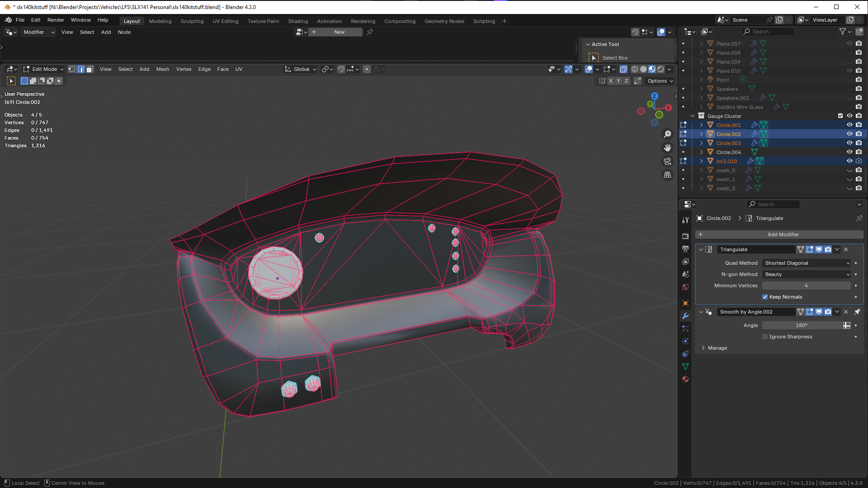Viewport: 868px width, 488px height.
Task: Open the Edit Mode selector dropdown
Action: [44, 69]
